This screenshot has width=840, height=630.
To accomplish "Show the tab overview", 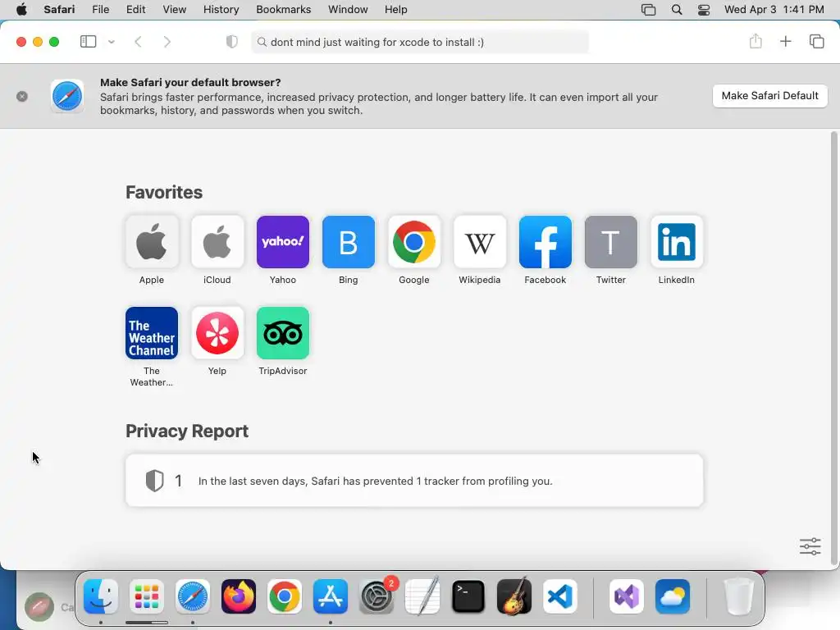I will coord(816,41).
